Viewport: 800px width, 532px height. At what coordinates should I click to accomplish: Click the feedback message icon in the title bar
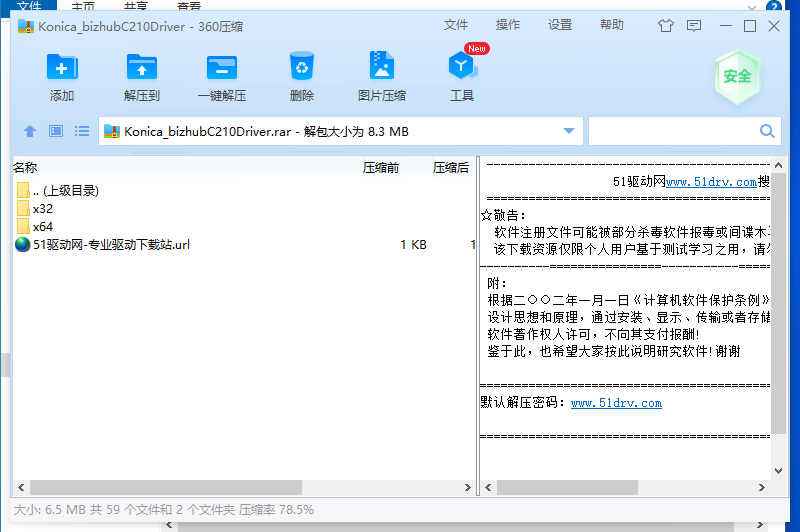(694, 26)
